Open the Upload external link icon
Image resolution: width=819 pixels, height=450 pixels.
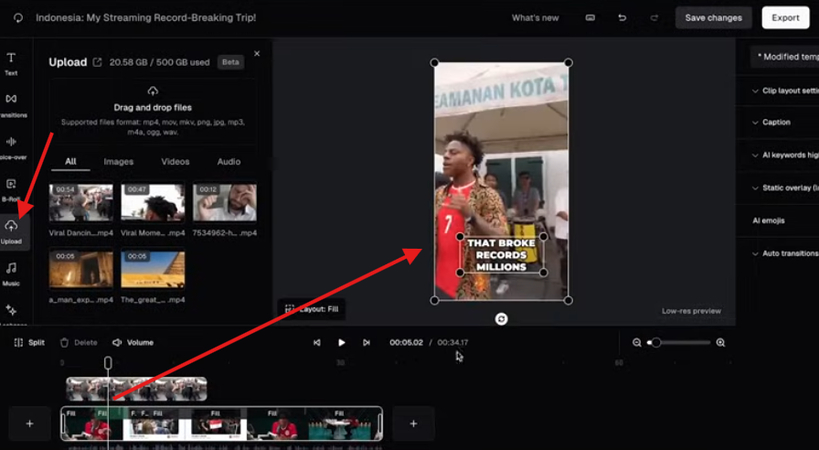[x=97, y=62]
